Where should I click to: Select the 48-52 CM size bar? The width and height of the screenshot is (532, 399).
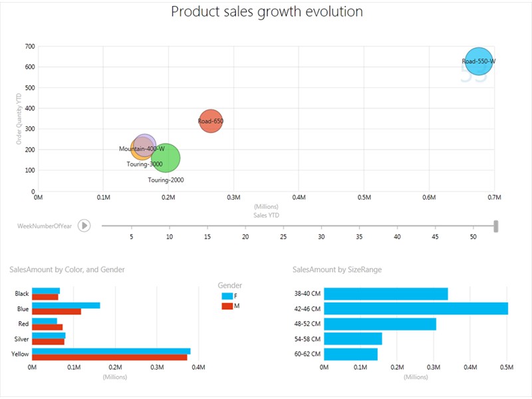click(380, 324)
